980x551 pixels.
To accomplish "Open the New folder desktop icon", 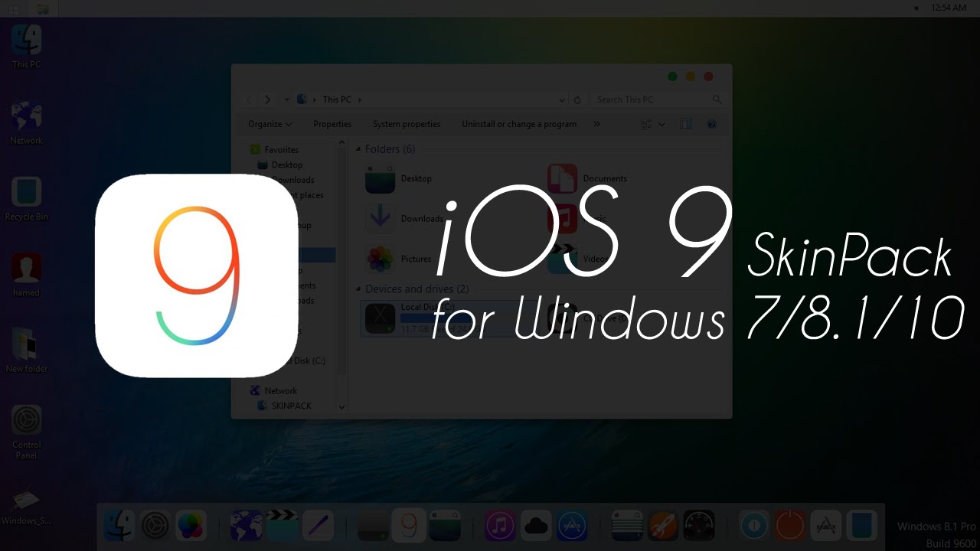I will [x=27, y=350].
